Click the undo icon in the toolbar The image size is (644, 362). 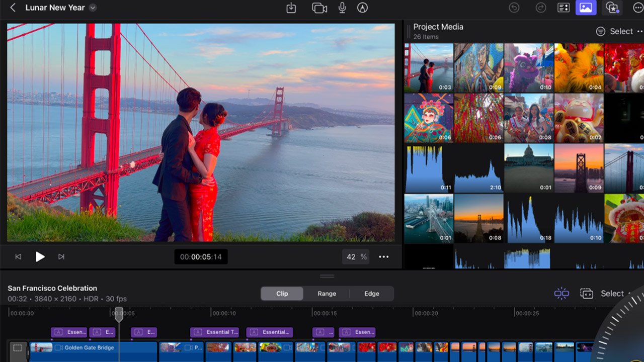click(514, 8)
